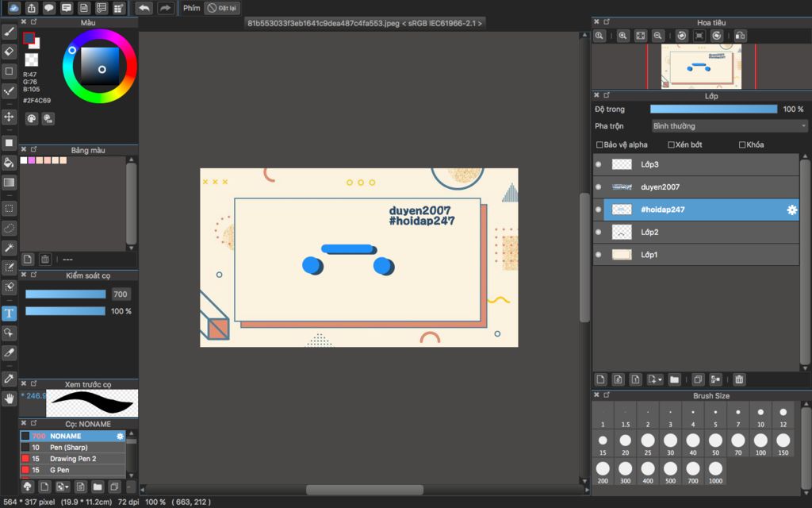Select the Bucket fill tool

[9, 163]
